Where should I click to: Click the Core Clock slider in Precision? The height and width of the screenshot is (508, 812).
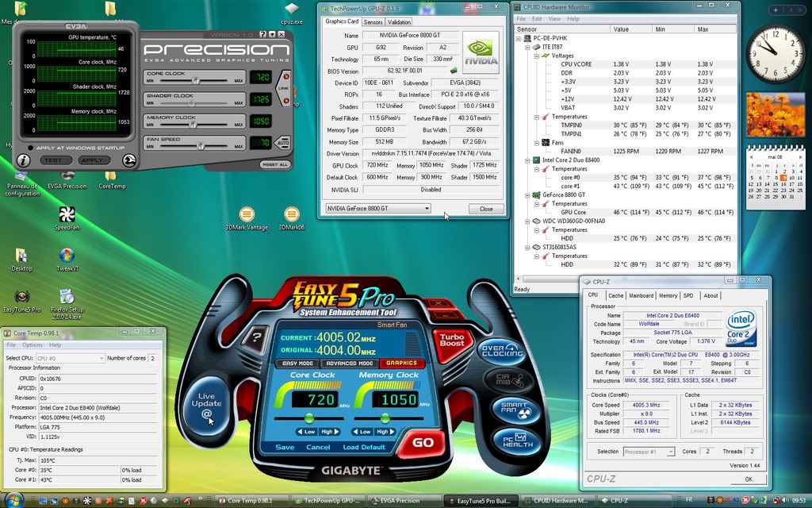point(194,80)
